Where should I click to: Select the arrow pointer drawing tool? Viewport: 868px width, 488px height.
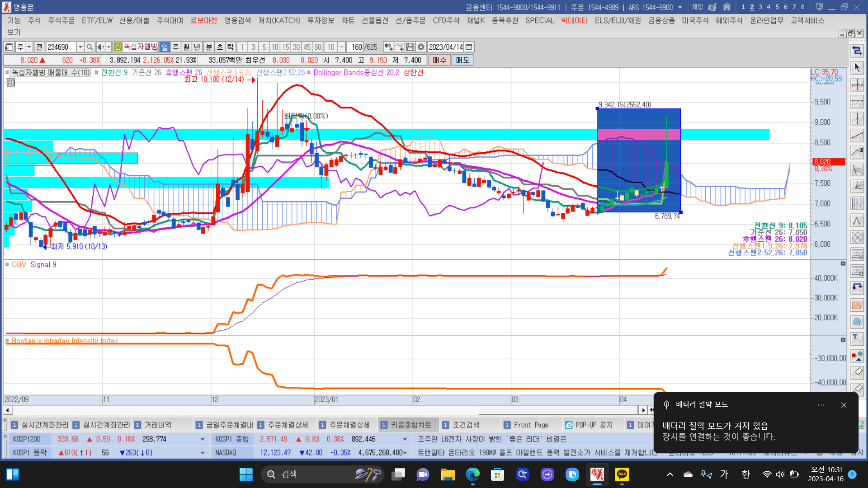[857, 68]
